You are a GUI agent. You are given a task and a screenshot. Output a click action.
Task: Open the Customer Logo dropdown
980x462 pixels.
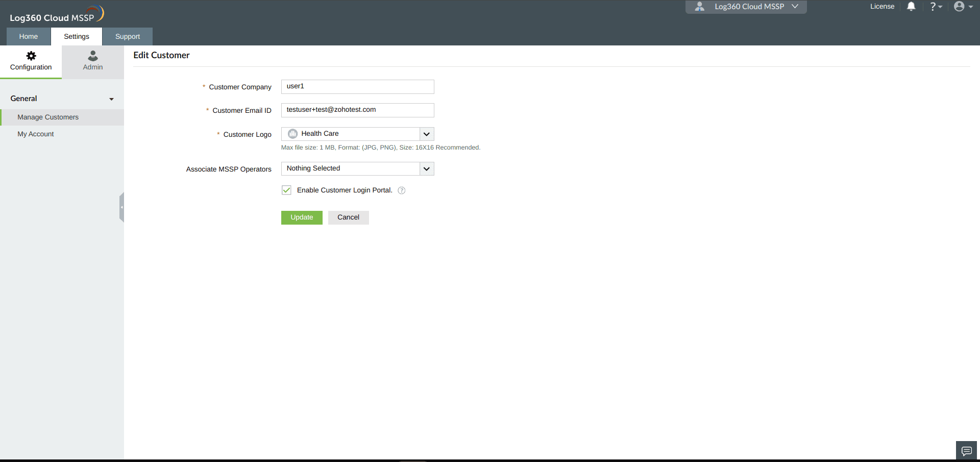(x=427, y=134)
